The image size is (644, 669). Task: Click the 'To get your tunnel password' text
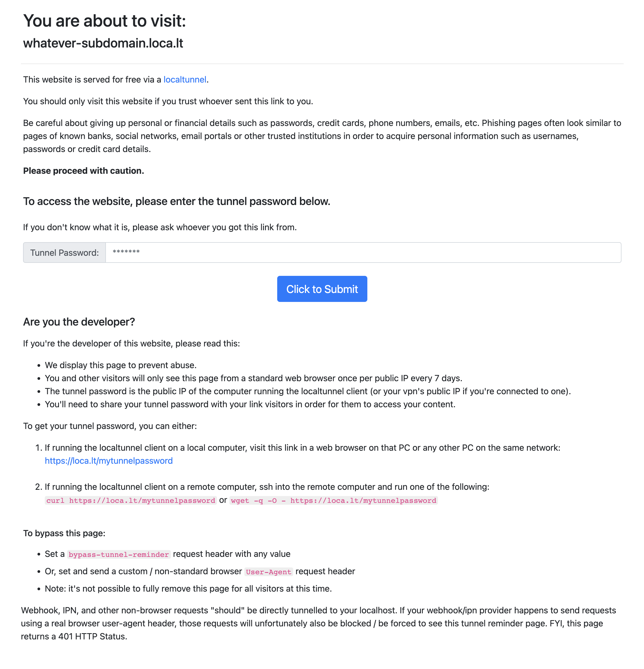click(110, 426)
